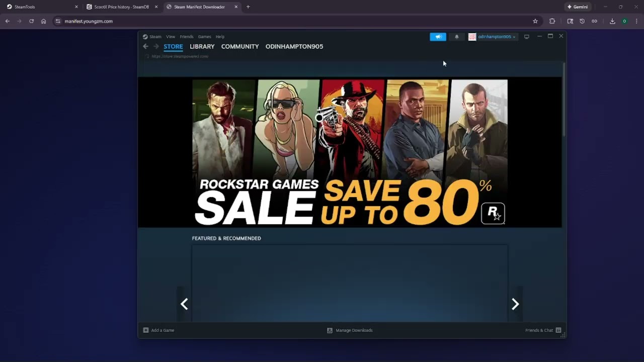
Task: Click the manifest.youngzm.com address bar
Action: (x=297, y=21)
